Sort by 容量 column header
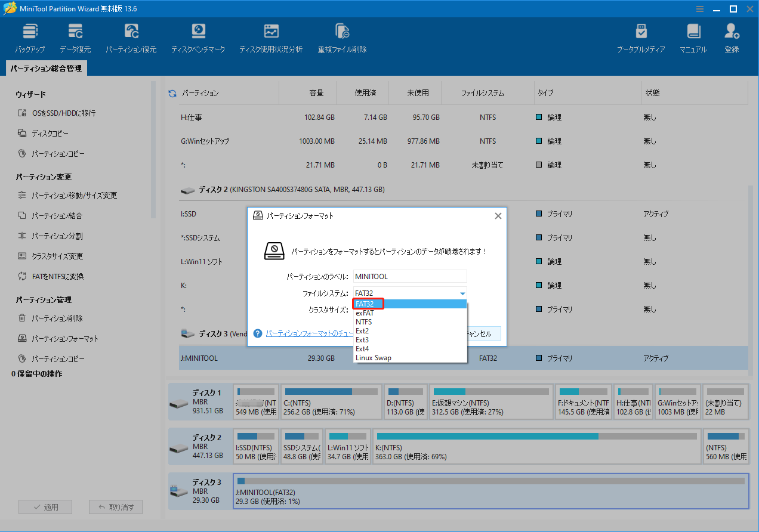This screenshot has height=532, width=759. pyautogui.click(x=317, y=93)
